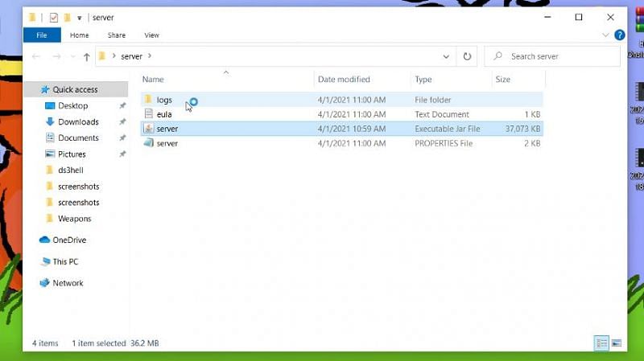Sort files by Date modified column
Viewport: 644px width, 361px height.
pos(344,80)
